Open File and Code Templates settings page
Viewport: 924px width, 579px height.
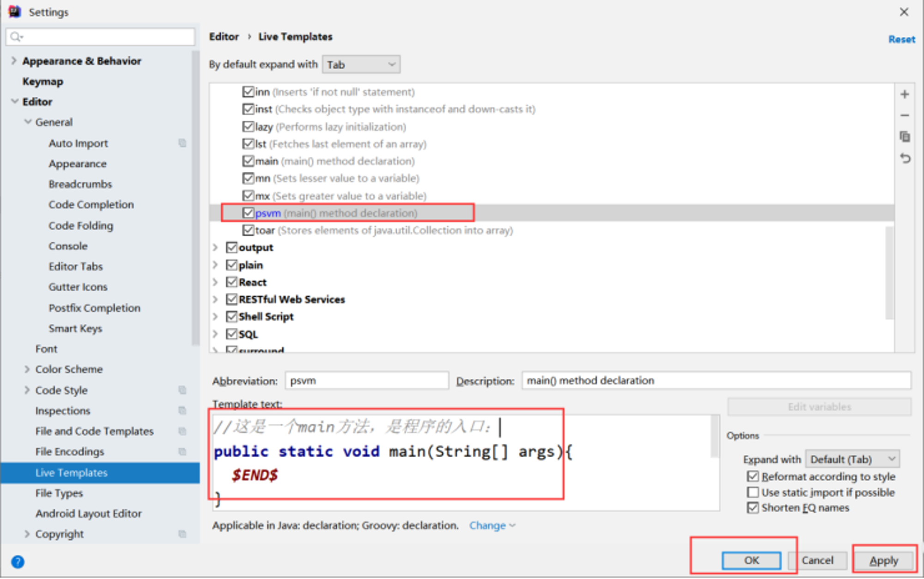click(94, 431)
